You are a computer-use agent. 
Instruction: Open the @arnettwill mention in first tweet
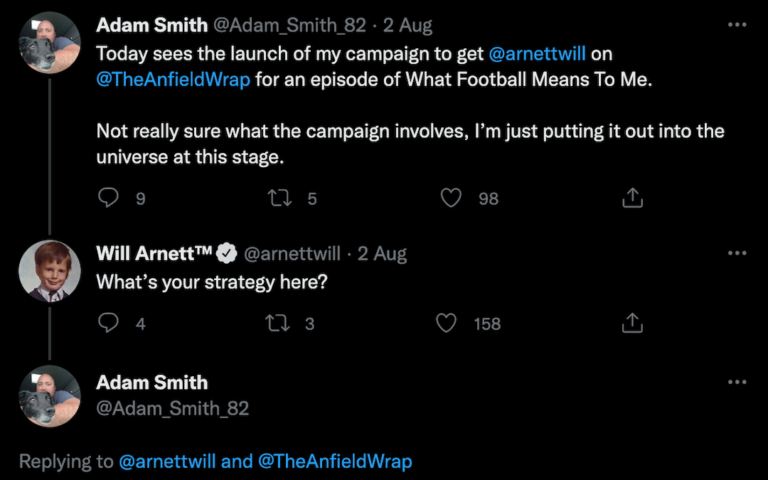click(x=538, y=52)
